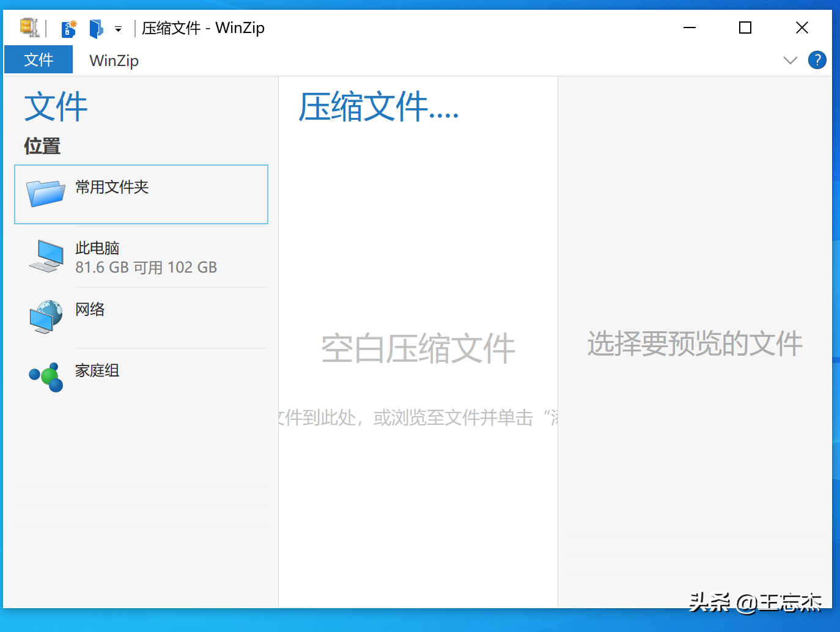Click the 网络 globe monitor icon

[x=46, y=317]
